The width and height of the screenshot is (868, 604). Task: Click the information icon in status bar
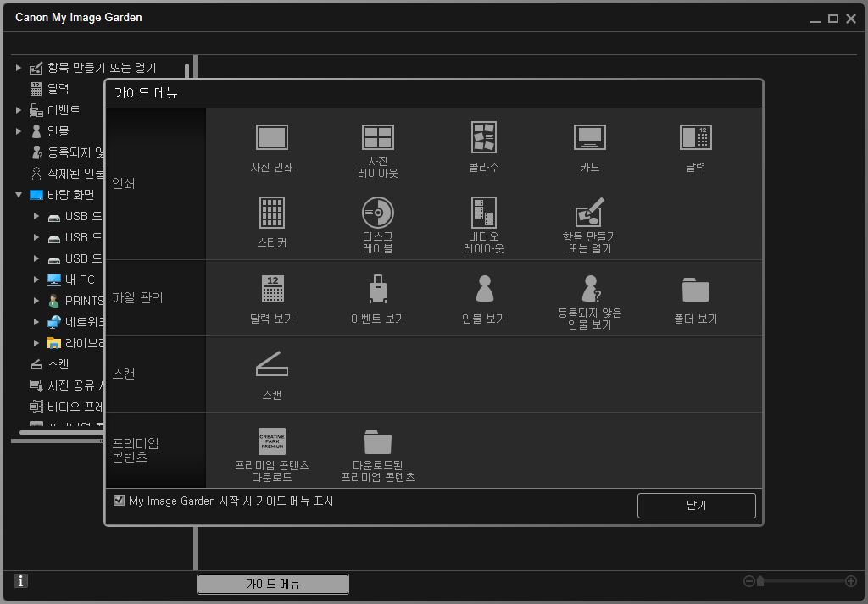[20, 581]
